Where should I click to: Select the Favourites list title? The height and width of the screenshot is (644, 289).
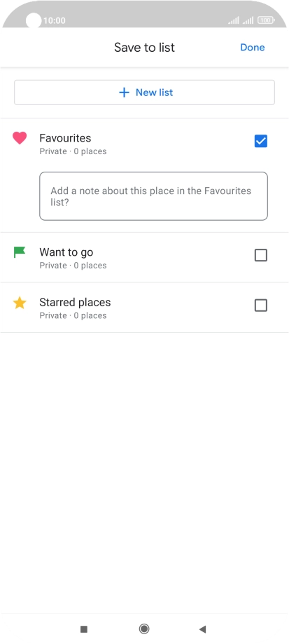point(65,138)
